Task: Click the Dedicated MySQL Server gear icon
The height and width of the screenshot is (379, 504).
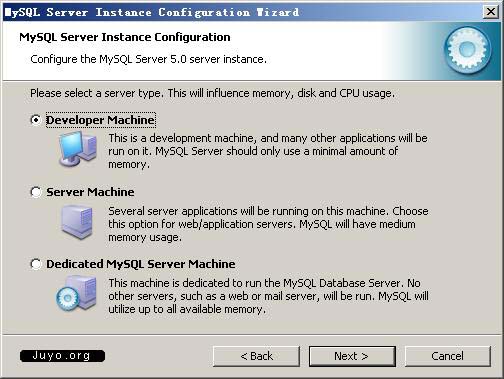Action: point(77,293)
